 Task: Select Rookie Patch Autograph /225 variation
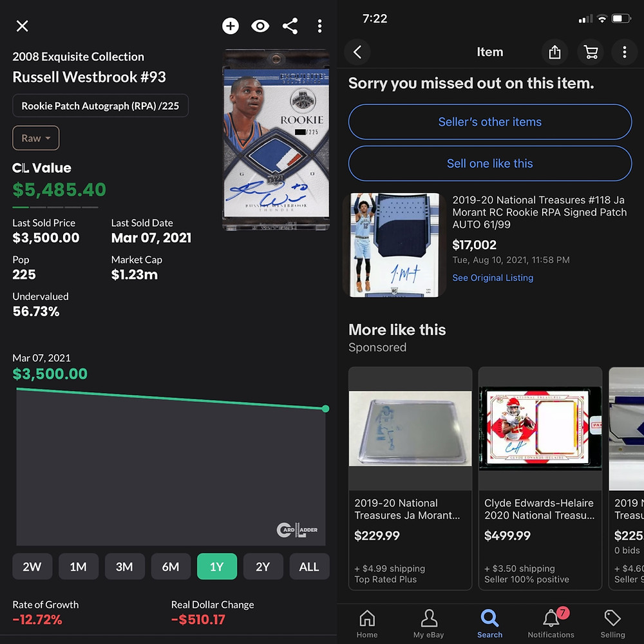(100, 106)
